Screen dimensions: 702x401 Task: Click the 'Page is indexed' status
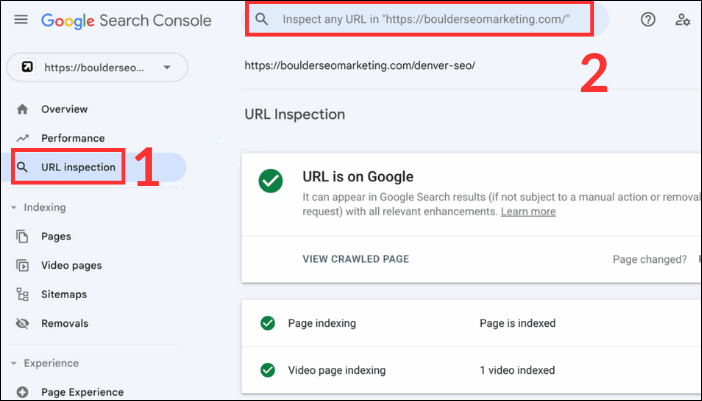[518, 323]
